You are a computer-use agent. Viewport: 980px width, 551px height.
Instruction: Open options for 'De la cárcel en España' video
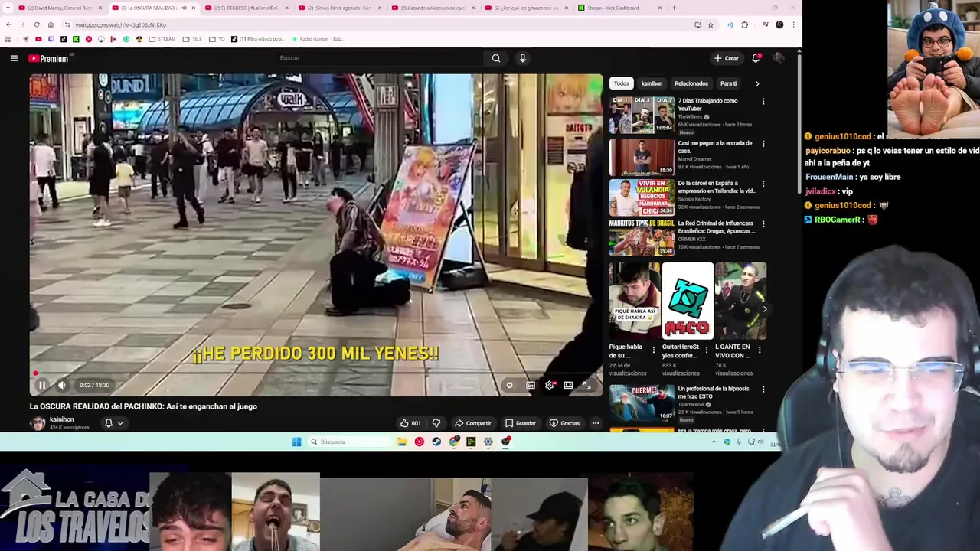click(763, 184)
